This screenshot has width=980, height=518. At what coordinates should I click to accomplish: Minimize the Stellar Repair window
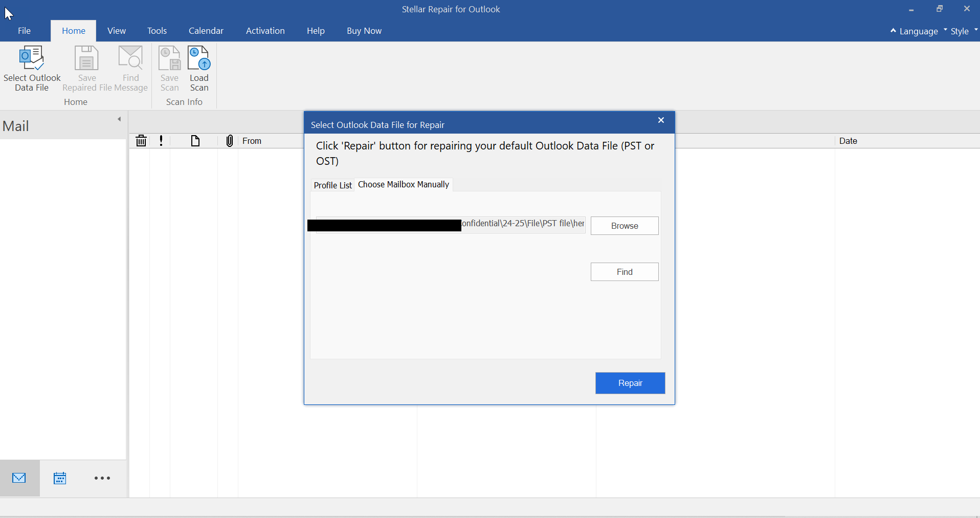(911, 9)
